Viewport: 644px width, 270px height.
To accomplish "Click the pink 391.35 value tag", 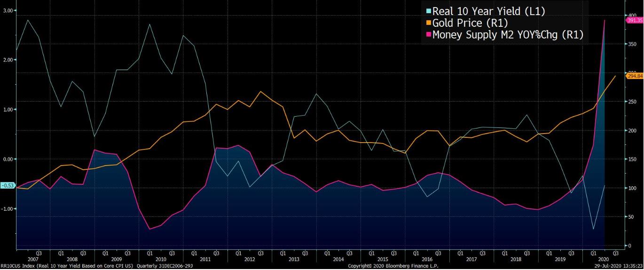I will pyautogui.click(x=635, y=21).
